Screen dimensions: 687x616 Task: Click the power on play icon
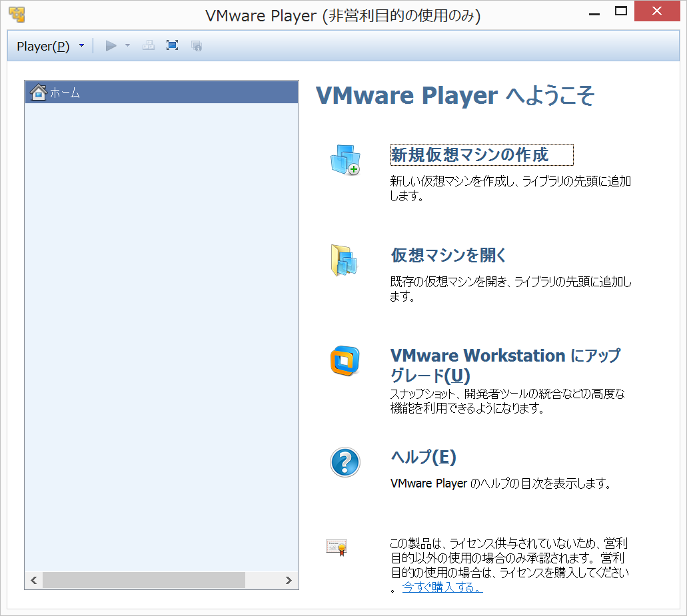click(110, 45)
